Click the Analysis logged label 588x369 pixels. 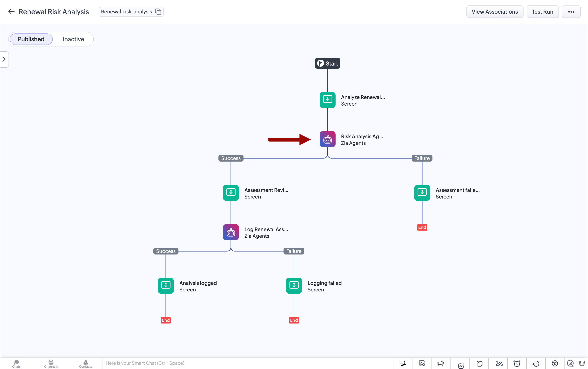(198, 283)
